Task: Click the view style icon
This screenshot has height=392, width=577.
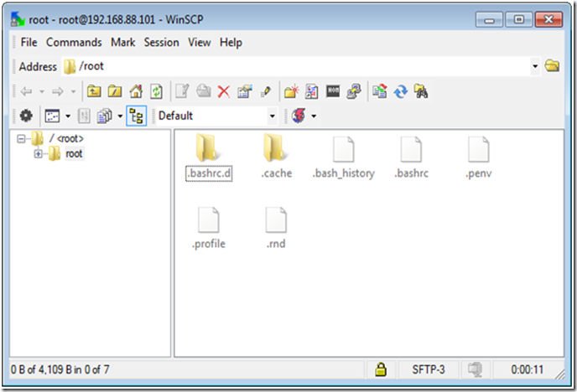Action: tap(52, 116)
